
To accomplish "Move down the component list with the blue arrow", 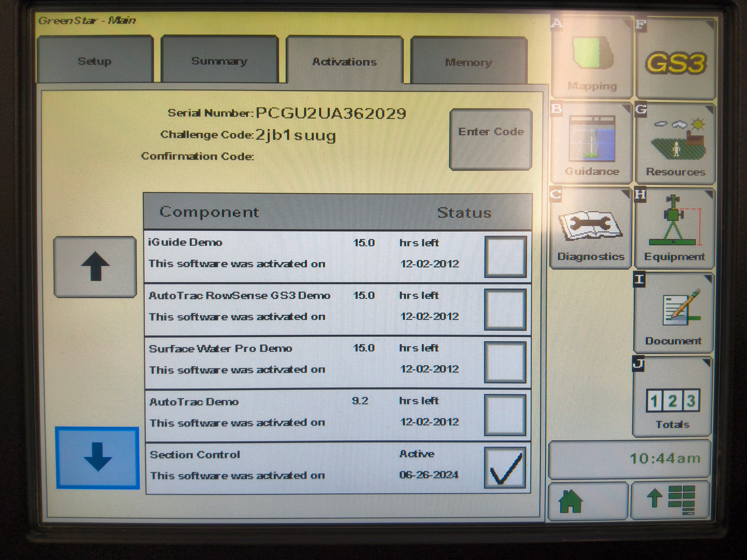I will (97, 458).
